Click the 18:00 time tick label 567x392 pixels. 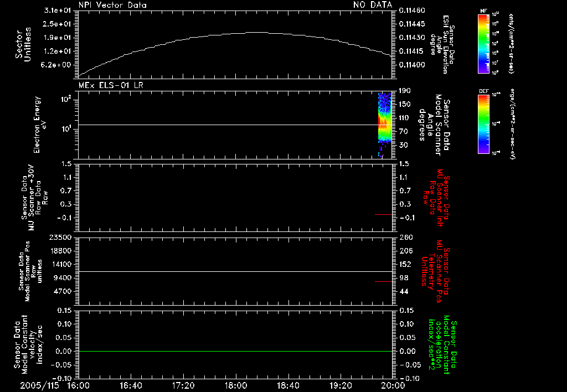[x=236, y=385]
